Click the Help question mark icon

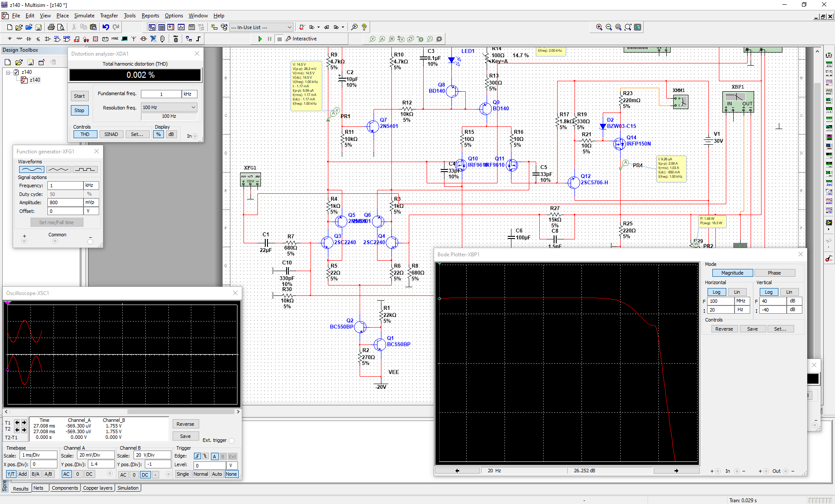coord(364,27)
